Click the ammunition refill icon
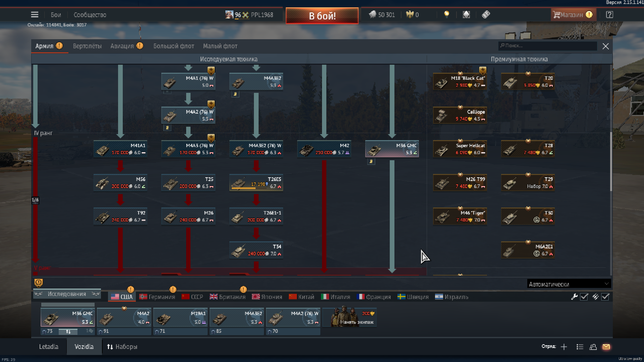 pyautogui.click(x=595, y=297)
